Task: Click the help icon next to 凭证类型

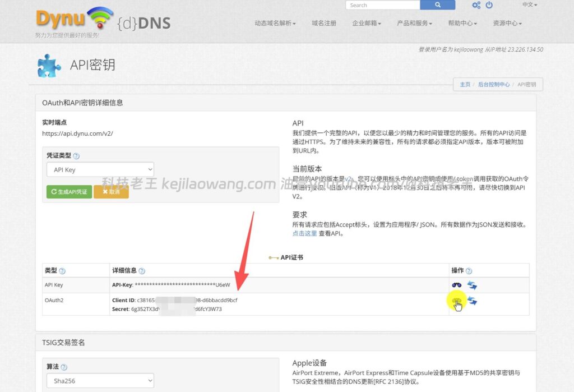Action: 75,155
